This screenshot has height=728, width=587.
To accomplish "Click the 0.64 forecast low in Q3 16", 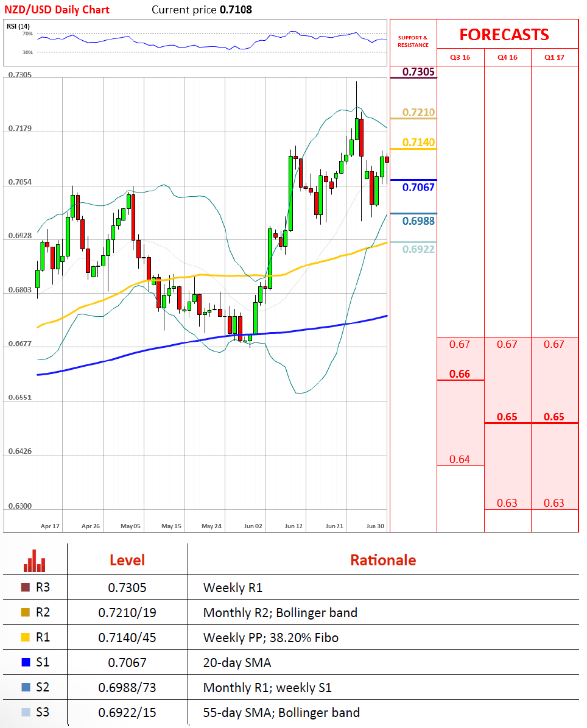I will pos(460,459).
